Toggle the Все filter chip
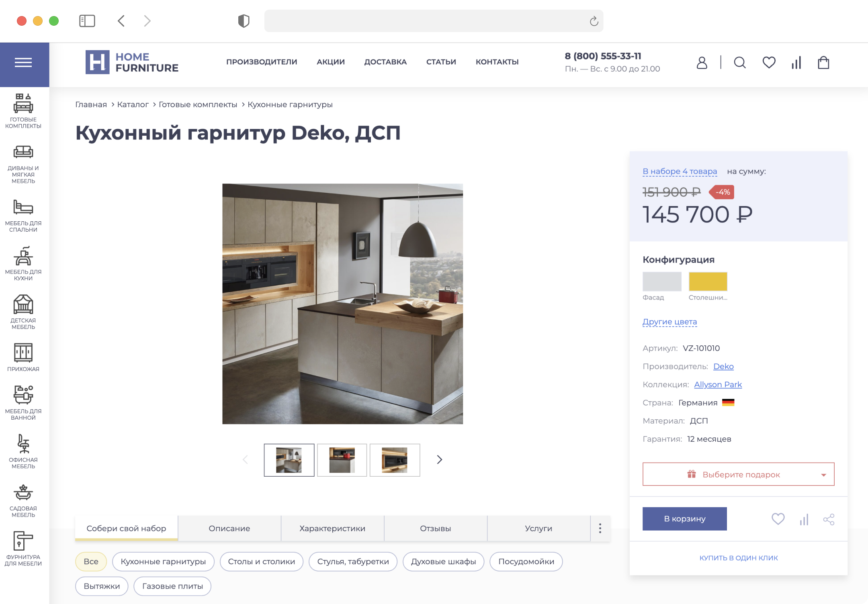 click(x=91, y=561)
